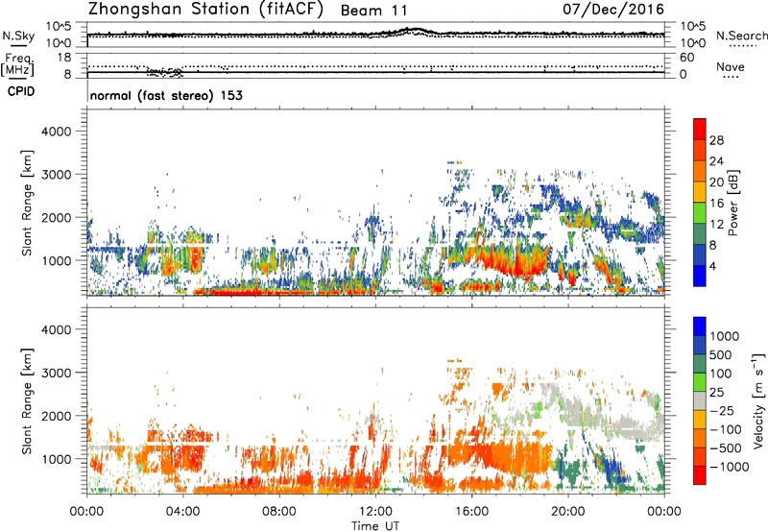
Task: Click the '-25' Velocity colorbar tick
Action: pyautogui.click(x=722, y=410)
